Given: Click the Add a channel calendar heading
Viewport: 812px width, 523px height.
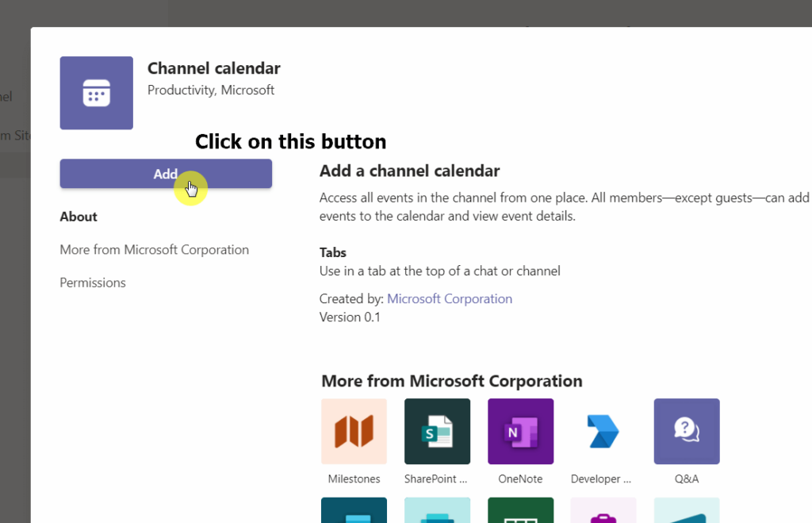Looking at the screenshot, I should (x=410, y=171).
